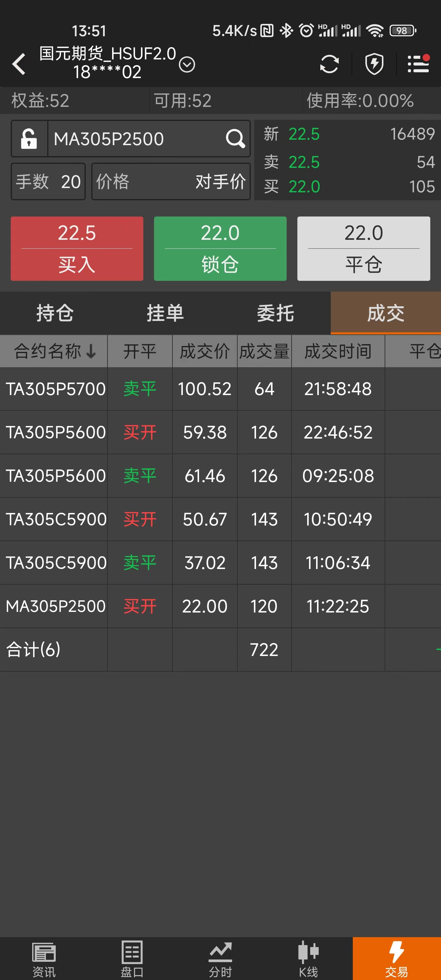Open the 价格 对手价 price selector
Image resolution: width=441 pixels, height=980 pixels.
pyautogui.click(x=171, y=182)
